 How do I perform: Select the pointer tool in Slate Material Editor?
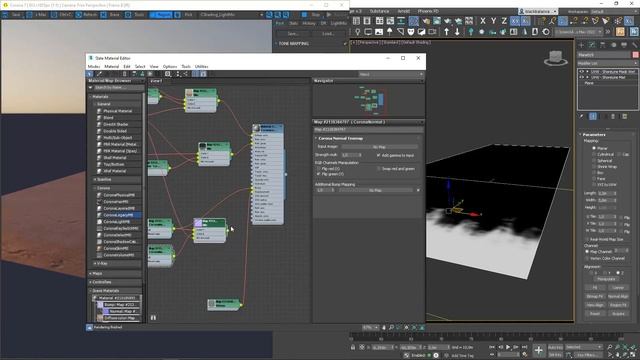pos(90,74)
